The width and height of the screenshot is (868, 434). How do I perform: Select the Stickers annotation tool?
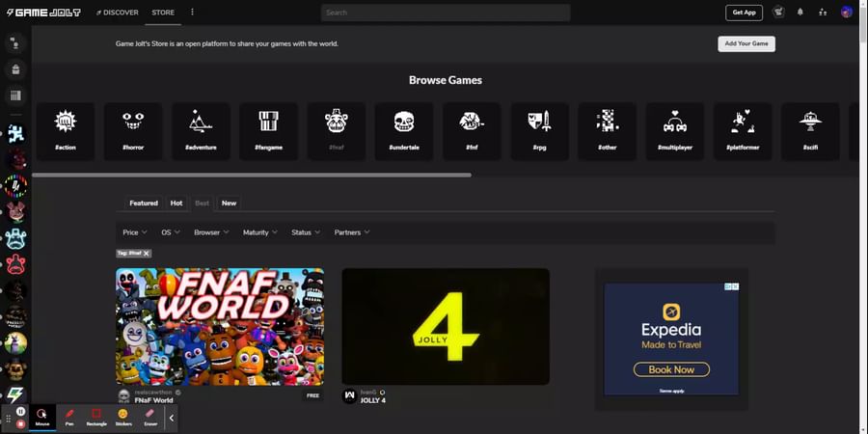(123, 418)
